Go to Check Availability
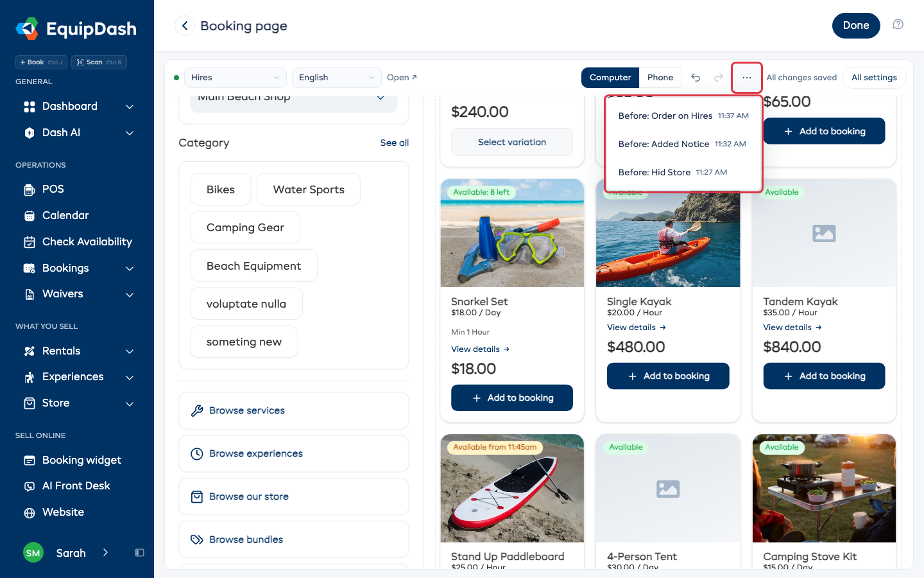 77,241
